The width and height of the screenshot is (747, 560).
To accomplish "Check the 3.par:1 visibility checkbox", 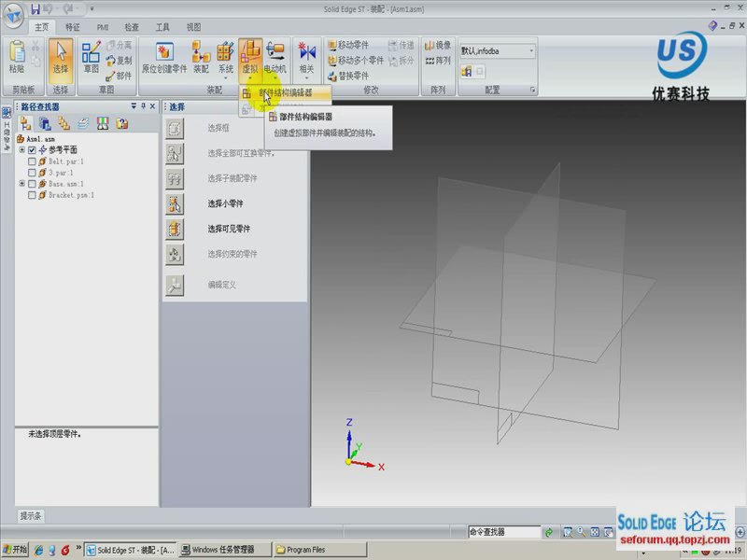I will coord(32,173).
